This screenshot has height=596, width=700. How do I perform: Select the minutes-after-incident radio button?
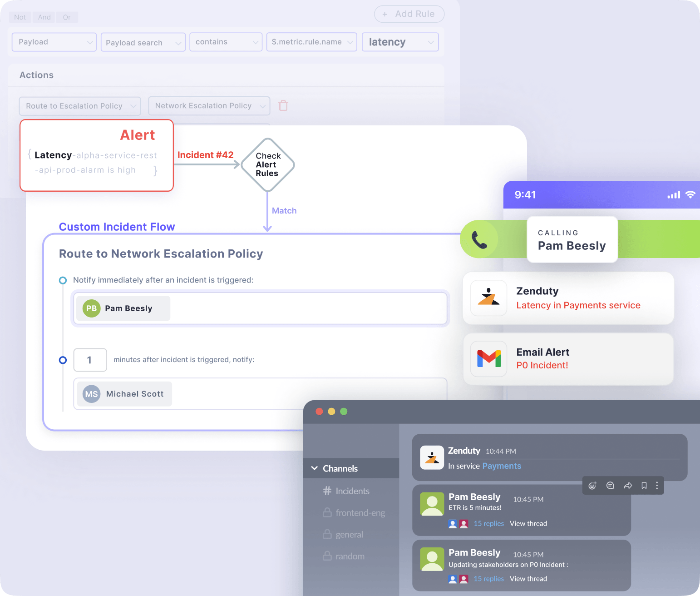[x=63, y=360]
